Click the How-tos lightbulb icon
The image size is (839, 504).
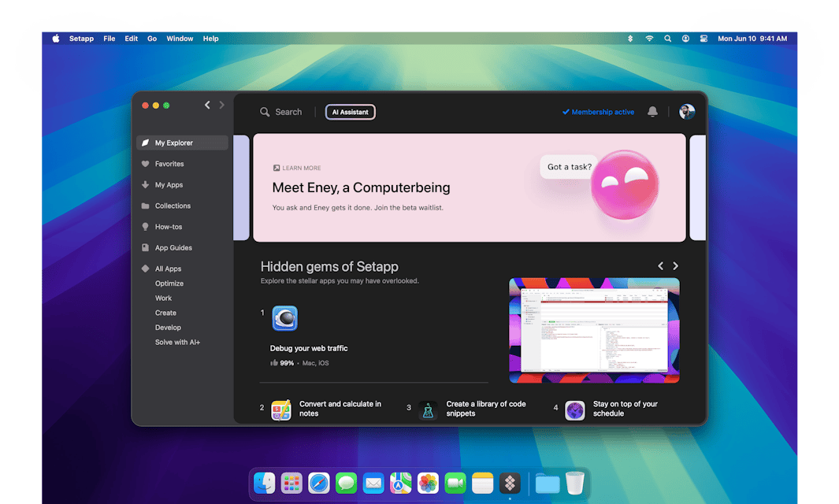tap(145, 227)
